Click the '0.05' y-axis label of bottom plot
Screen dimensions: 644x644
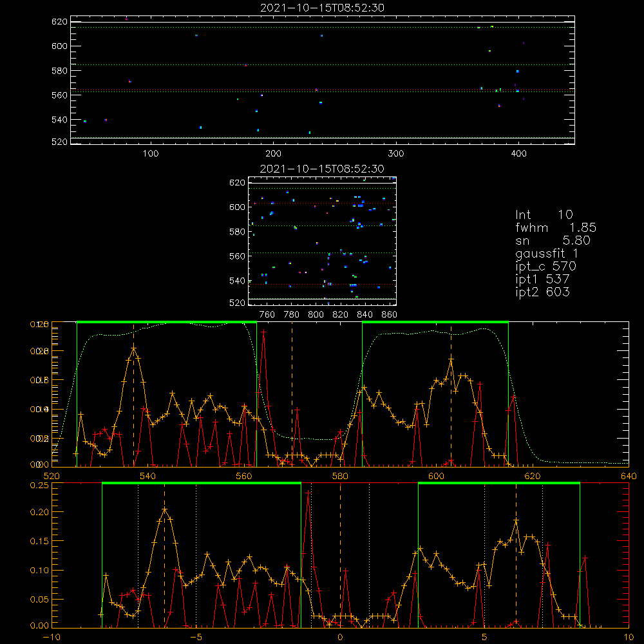[x=39, y=600]
